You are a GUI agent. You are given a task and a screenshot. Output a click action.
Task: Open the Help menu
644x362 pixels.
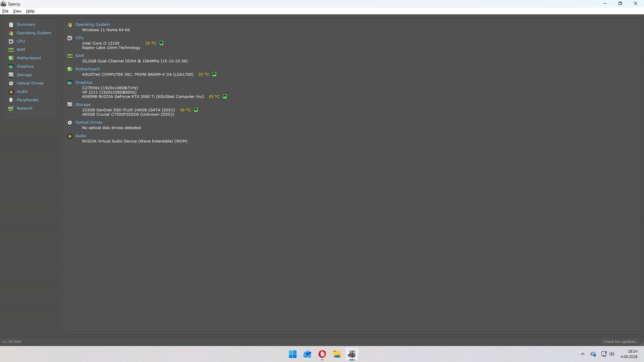tap(30, 11)
